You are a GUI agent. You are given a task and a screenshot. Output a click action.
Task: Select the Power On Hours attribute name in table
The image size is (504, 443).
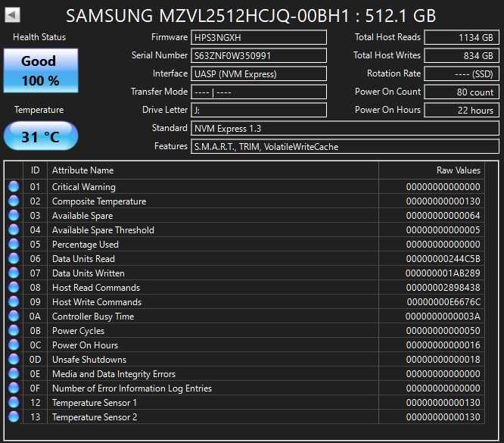pos(85,345)
